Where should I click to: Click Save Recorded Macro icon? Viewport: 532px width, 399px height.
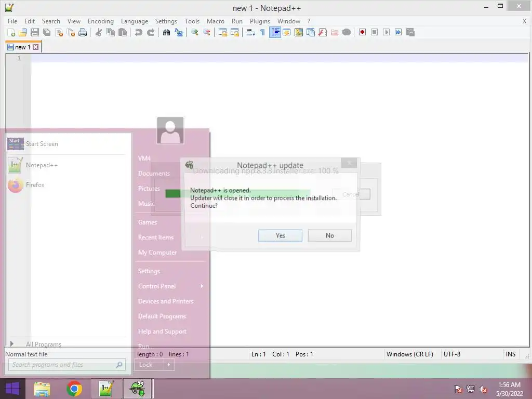pos(410,32)
